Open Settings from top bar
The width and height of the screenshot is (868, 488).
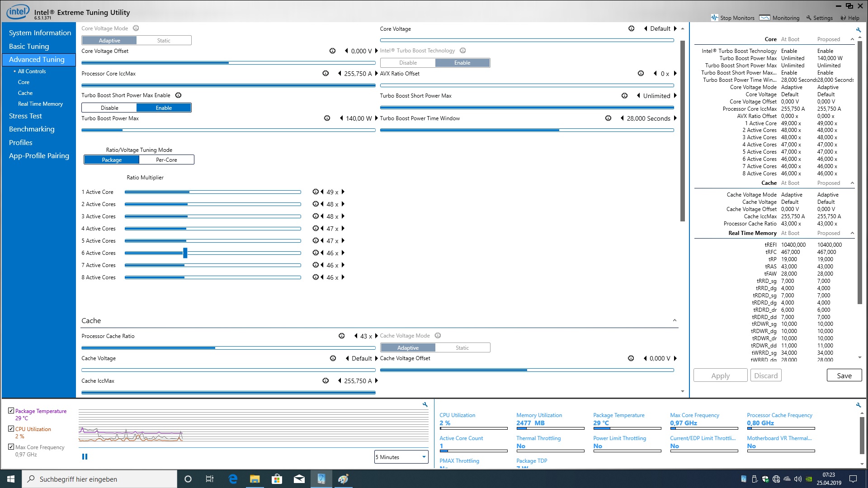(x=819, y=18)
